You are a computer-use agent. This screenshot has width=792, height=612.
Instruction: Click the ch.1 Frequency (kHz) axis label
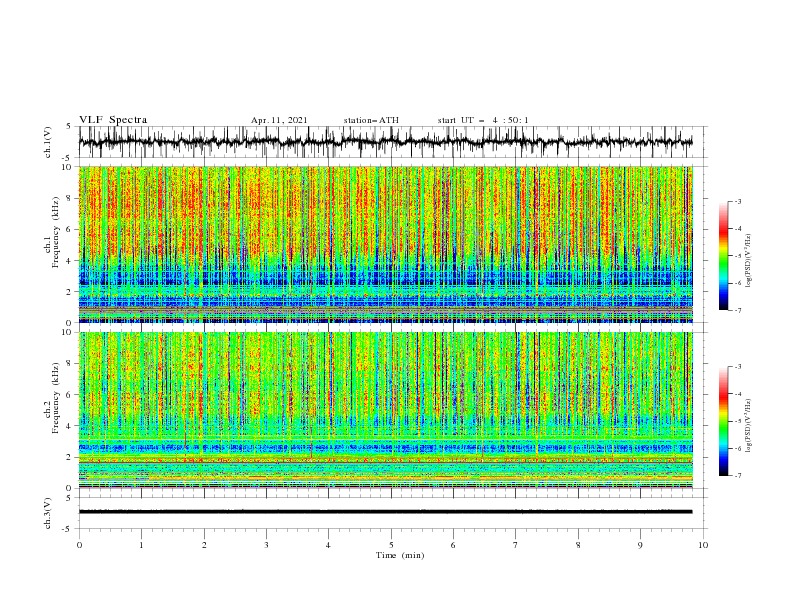pos(52,233)
